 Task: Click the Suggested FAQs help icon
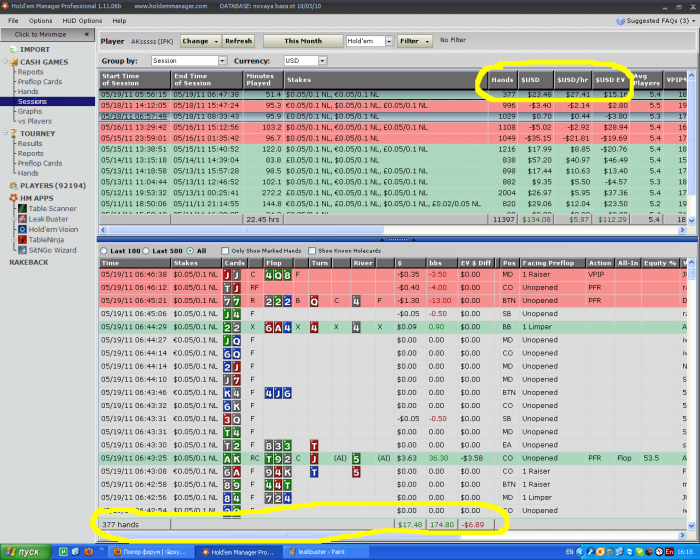click(x=620, y=21)
